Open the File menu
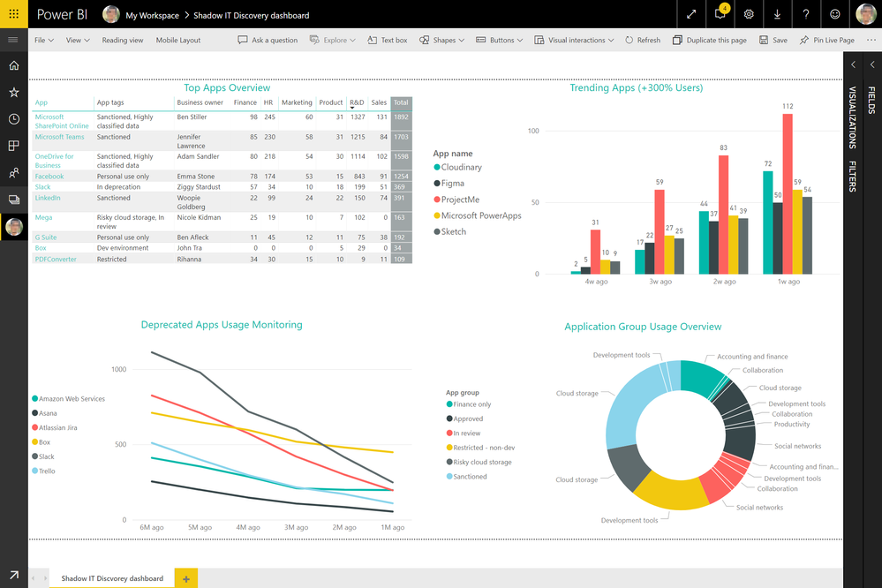This screenshot has height=588, width=882. (x=44, y=40)
